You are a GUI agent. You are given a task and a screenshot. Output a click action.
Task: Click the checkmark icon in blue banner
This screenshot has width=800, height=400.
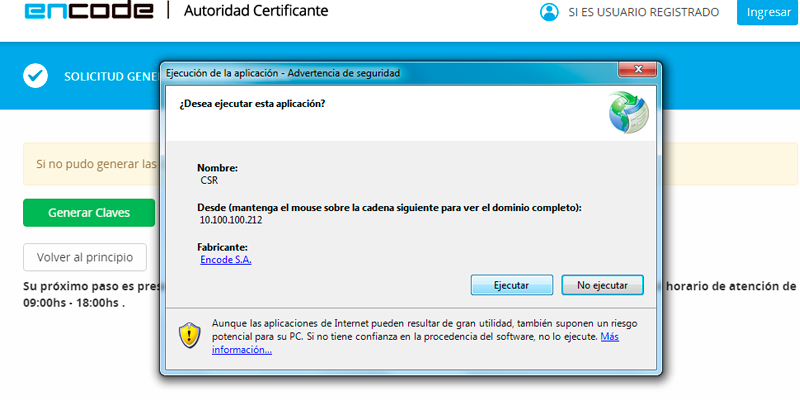point(36,76)
